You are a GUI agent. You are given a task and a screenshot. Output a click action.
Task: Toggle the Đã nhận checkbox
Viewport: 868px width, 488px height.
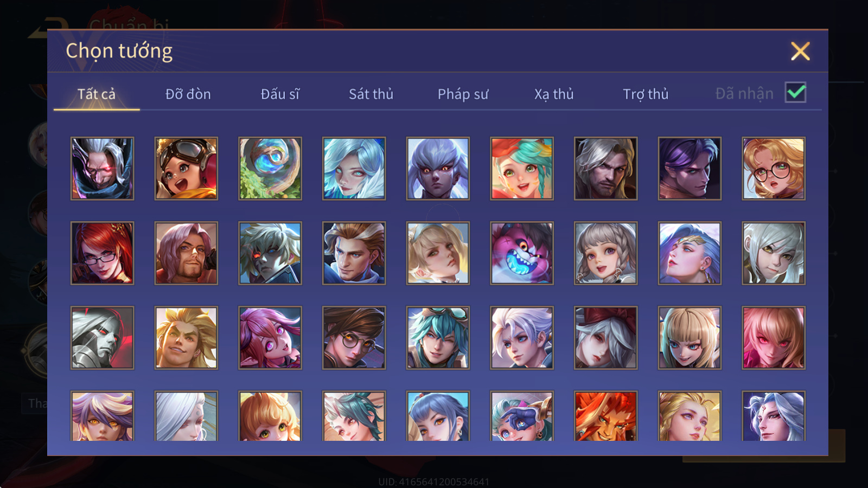pos(795,93)
